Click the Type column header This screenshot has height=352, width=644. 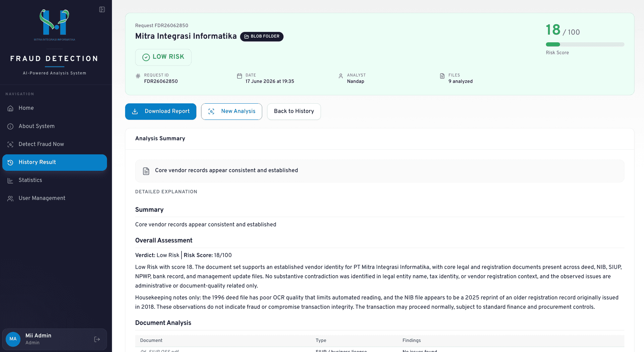321,341
